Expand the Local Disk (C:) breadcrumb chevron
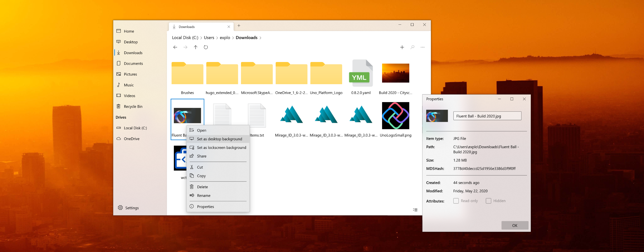Viewport: 644px width, 252px height. click(x=201, y=38)
